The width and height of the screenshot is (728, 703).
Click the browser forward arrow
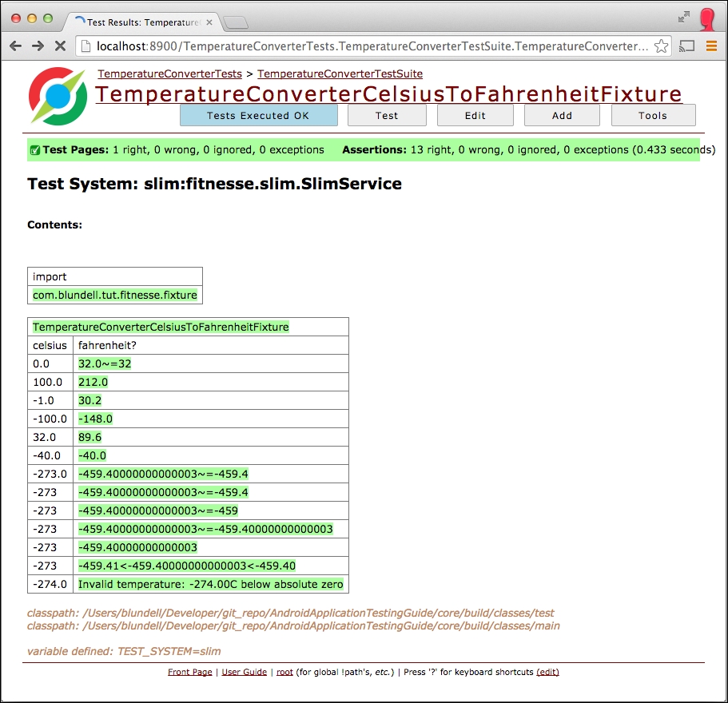click(38, 46)
